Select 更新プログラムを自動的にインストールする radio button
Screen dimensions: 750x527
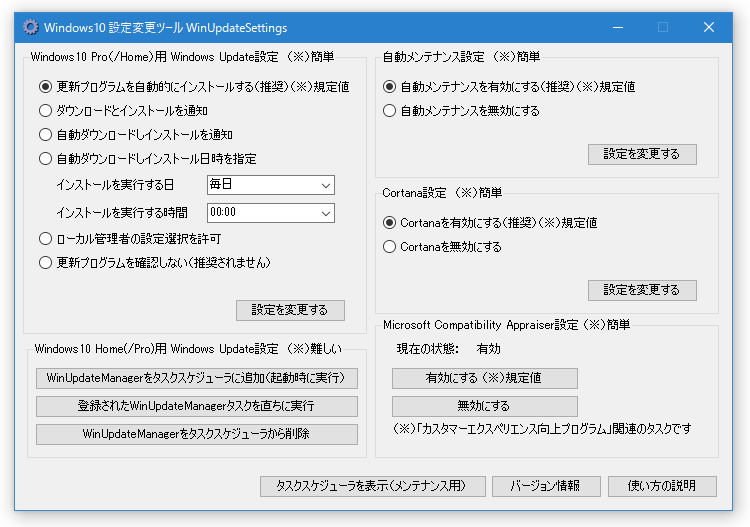pos(45,87)
